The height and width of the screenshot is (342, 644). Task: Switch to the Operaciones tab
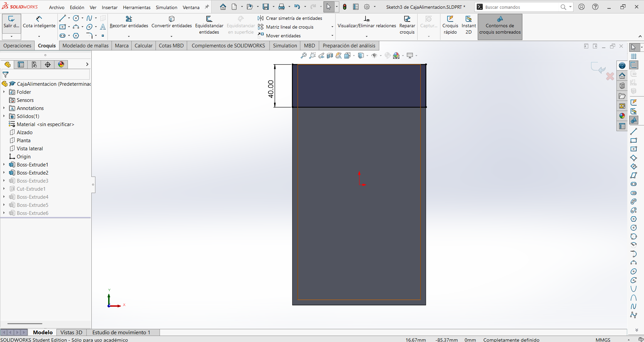[x=17, y=46]
